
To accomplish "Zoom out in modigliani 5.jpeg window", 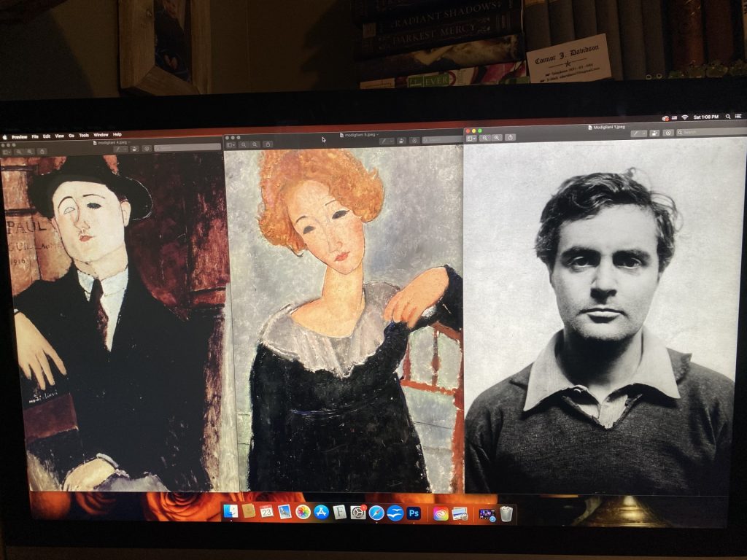I will [244, 145].
